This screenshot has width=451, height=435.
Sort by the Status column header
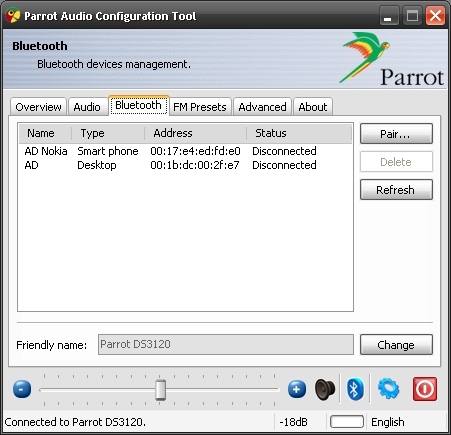coord(299,133)
